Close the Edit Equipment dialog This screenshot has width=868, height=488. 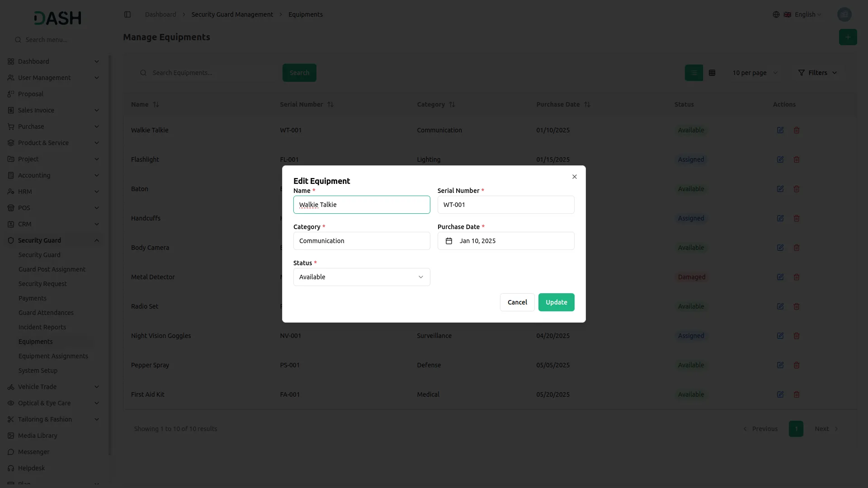[574, 177]
